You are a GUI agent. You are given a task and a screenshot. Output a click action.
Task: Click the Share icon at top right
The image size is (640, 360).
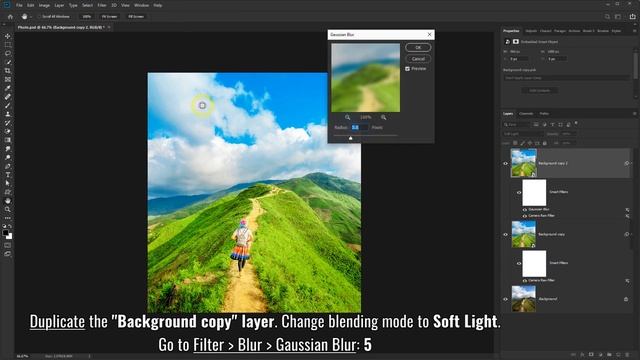click(x=632, y=17)
